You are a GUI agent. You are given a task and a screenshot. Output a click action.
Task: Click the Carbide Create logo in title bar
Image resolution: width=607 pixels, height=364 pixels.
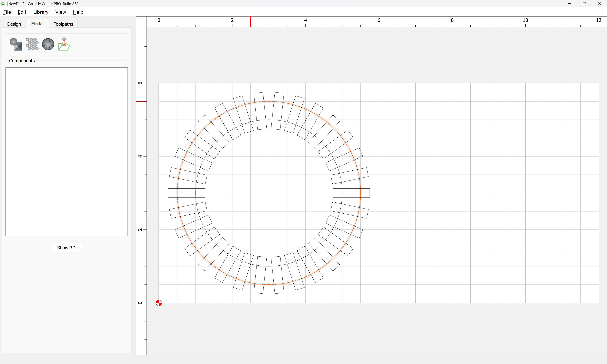[x=3, y=4]
